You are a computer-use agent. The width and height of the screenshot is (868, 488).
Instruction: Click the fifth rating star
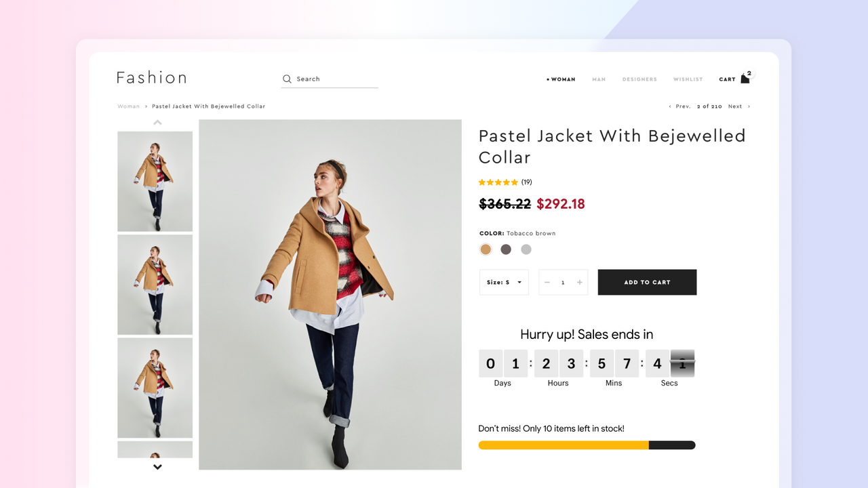point(514,182)
